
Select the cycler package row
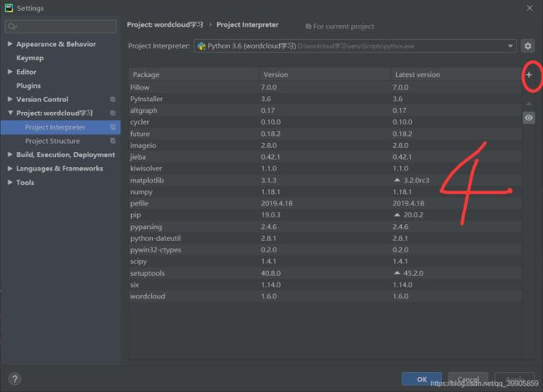tap(325, 122)
